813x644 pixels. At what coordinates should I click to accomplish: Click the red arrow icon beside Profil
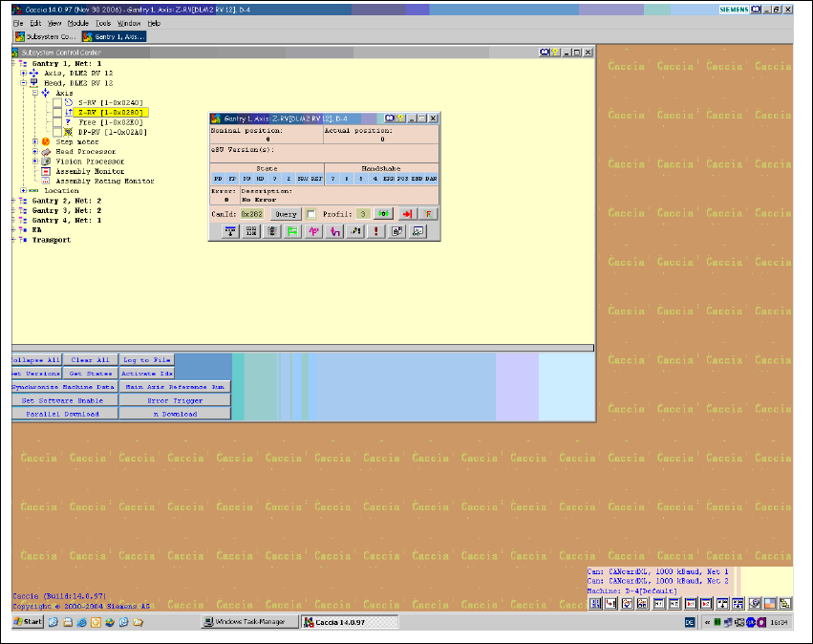[407, 214]
